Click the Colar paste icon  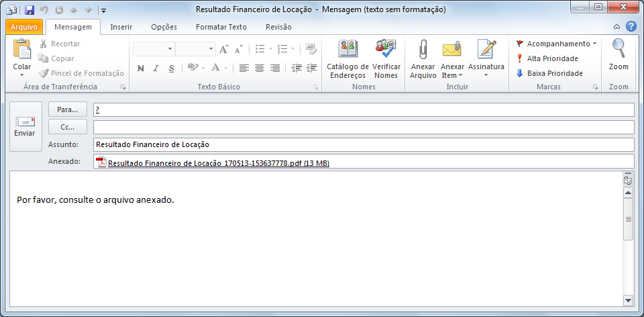tap(21, 49)
